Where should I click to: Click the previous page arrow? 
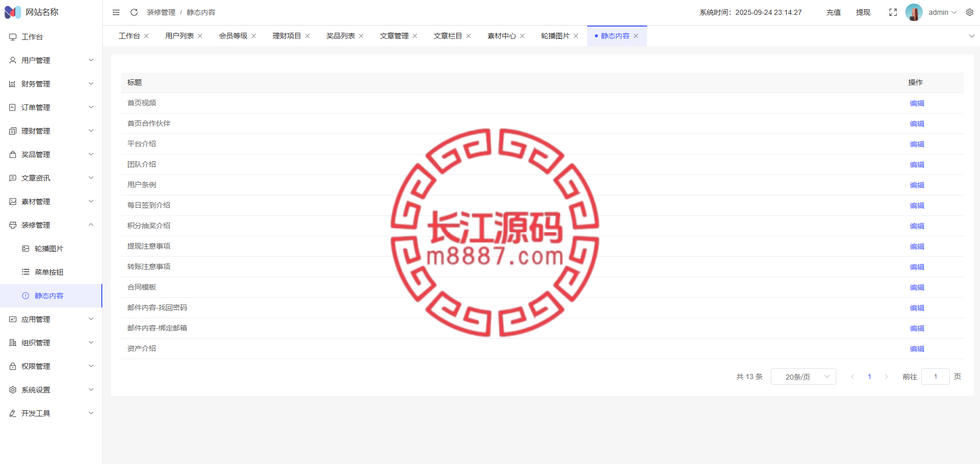coord(852,377)
